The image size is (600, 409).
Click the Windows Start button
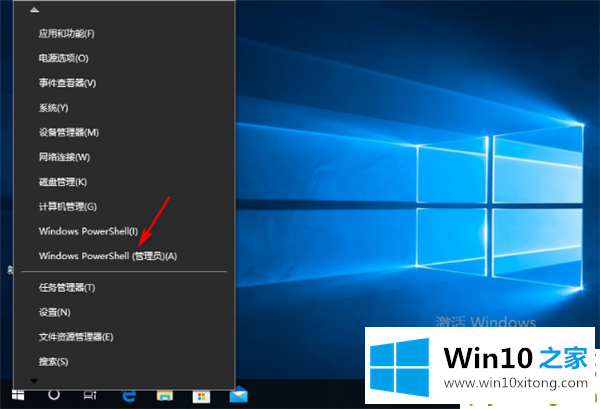coord(18,395)
